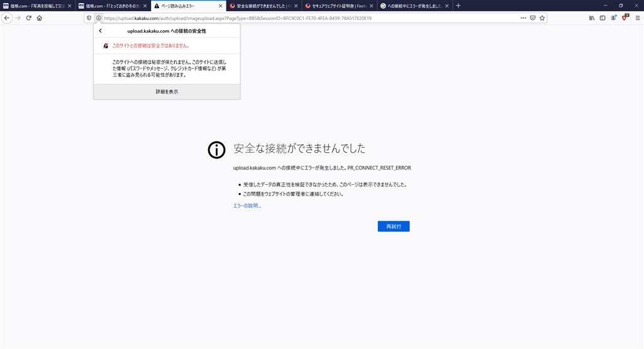Go back with the browser back arrow
The height and width of the screenshot is (349, 644).
(6, 18)
